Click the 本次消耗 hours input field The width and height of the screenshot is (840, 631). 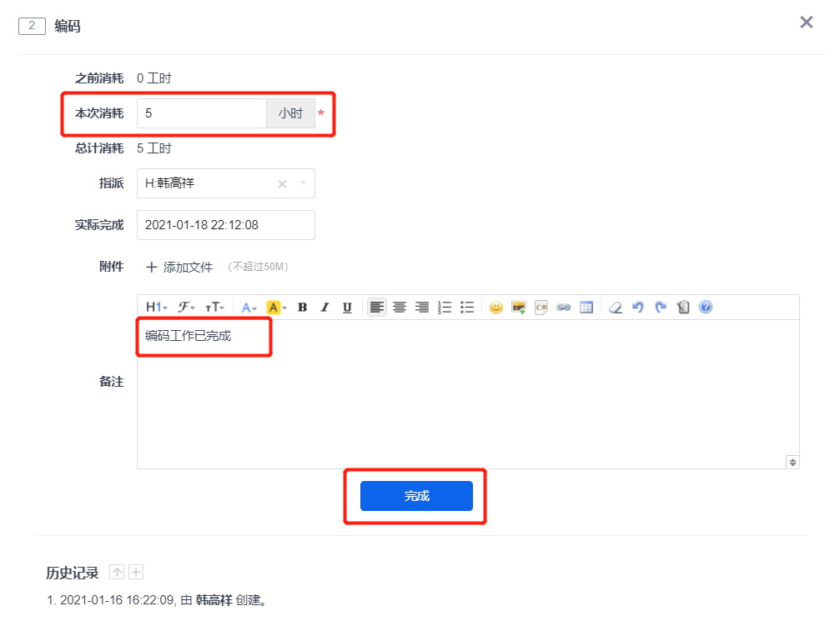click(202, 113)
